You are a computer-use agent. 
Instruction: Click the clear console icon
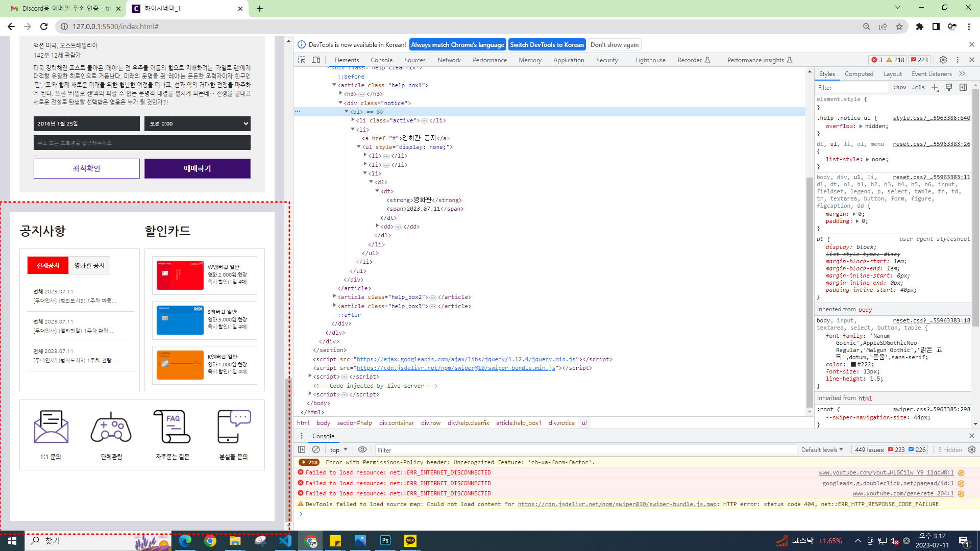click(316, 449)
